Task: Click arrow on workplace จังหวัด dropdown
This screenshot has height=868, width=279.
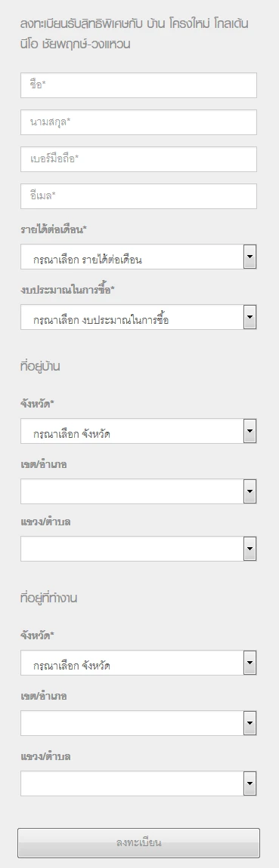Action: click(x=250, y=663)
